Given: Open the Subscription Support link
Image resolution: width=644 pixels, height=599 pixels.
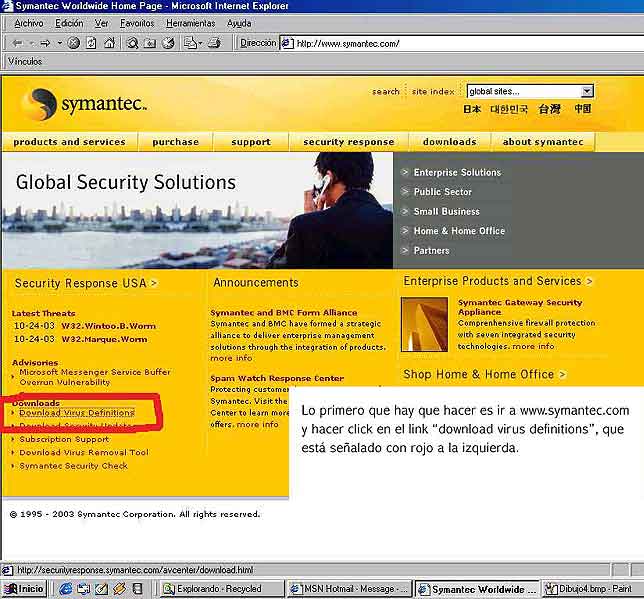Looking at the screenshot, I should 64,439.
